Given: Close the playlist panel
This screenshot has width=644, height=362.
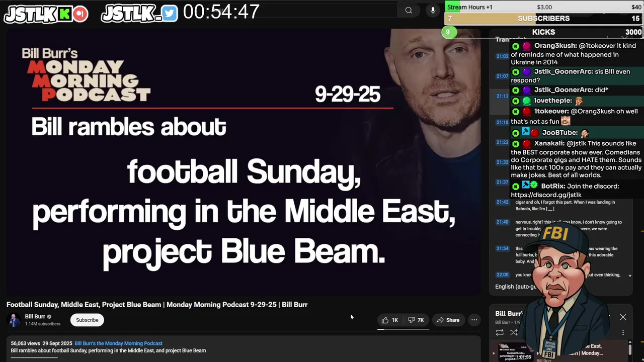Looking at the screenshot, I should 623,317.
